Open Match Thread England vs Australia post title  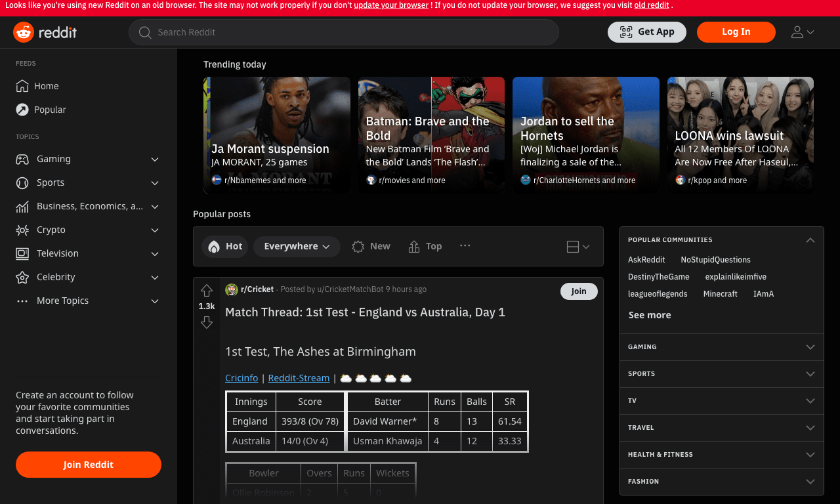(x=365, y=312)
